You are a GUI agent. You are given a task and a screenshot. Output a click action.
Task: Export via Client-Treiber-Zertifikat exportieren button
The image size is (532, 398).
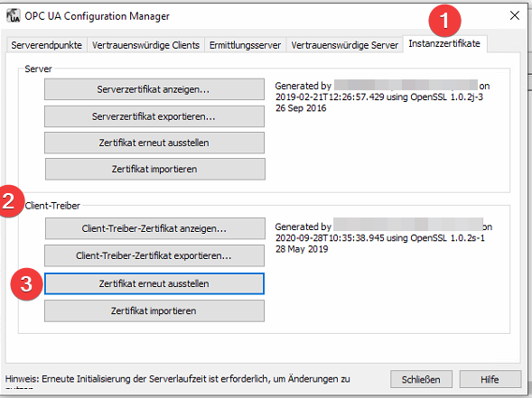coord(154,256)
